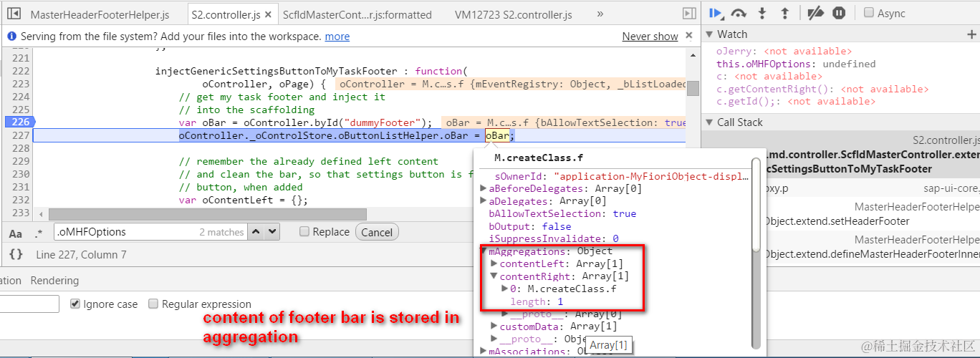Select the oJerry watch expression
Screen dimensions: 980x358
[784, 52]
